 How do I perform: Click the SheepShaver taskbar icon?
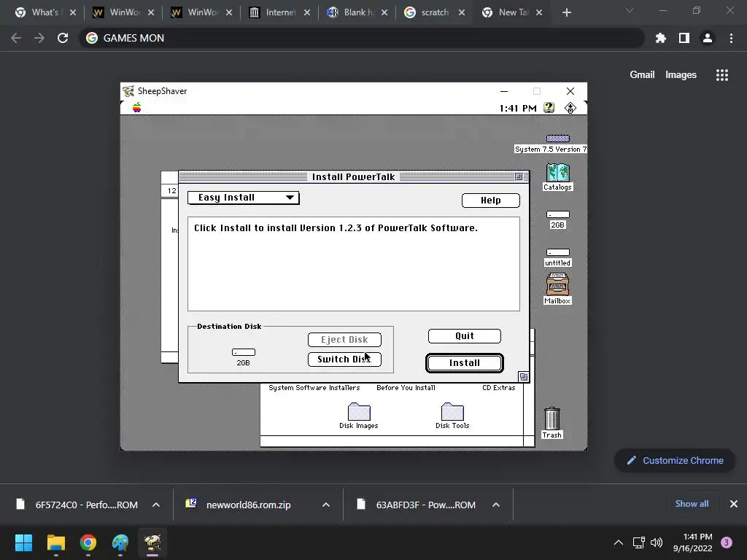pos(152,542)
